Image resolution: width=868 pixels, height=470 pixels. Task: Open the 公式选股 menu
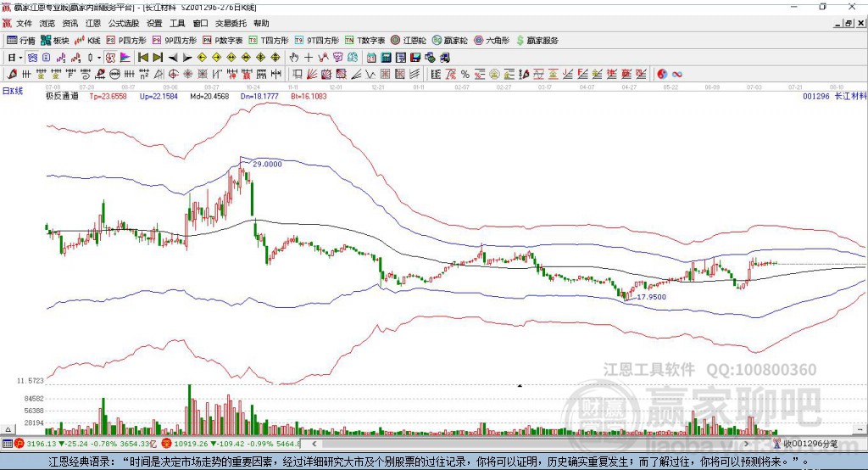pyautogui.click(x=124, y=23)
